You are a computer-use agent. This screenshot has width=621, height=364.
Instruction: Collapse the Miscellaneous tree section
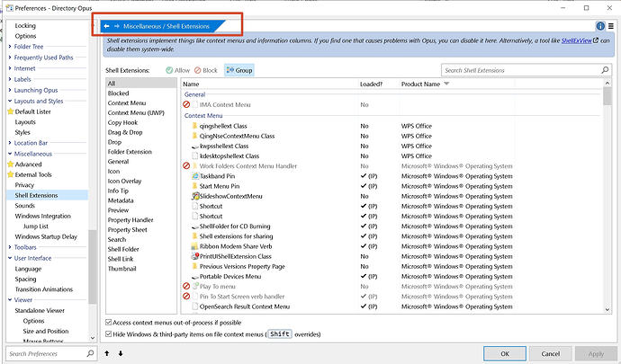click(10, 154)
